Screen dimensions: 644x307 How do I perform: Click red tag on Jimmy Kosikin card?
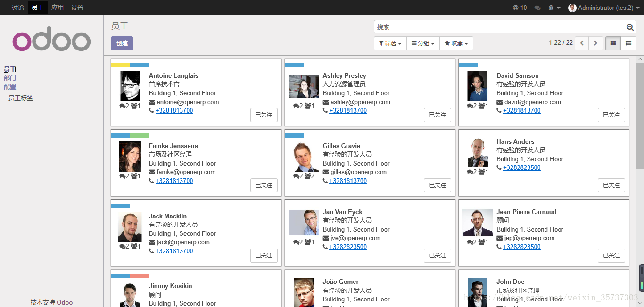pyautogui.click(x=140, y=276)
